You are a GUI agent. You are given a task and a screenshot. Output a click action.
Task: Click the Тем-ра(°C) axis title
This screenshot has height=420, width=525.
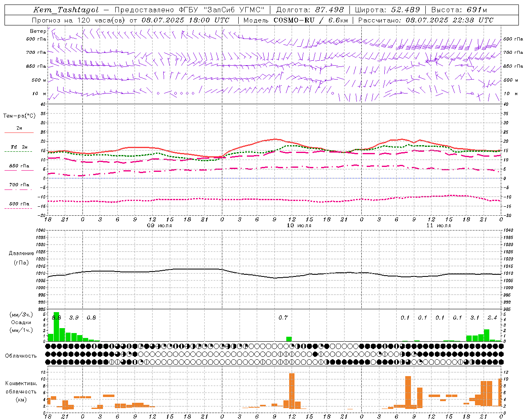tap(19, 116)
